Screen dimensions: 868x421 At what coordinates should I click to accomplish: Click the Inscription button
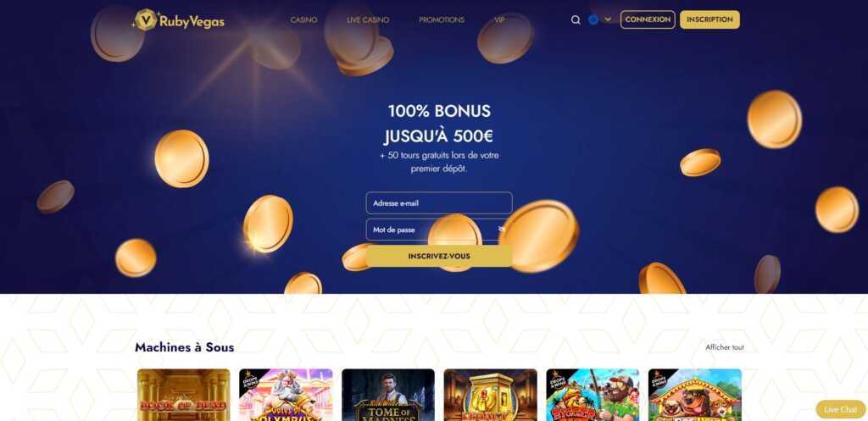(x=709, y=19)
